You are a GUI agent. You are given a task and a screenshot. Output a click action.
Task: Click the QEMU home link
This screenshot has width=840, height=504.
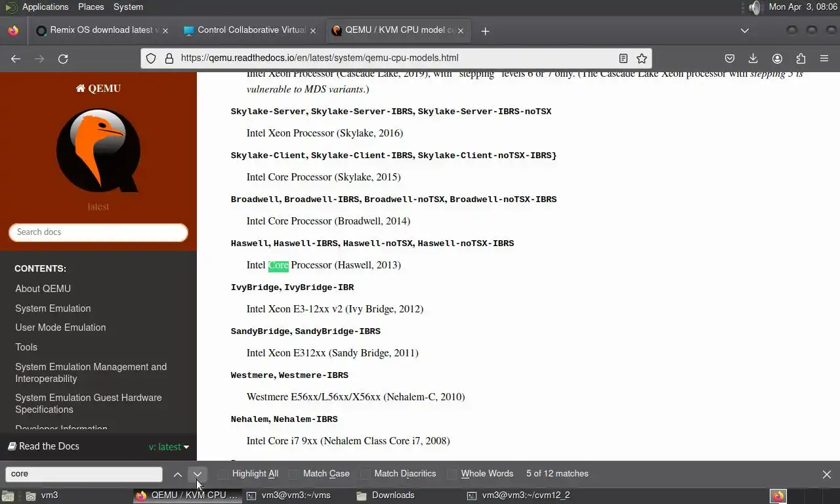coord(98,89)
